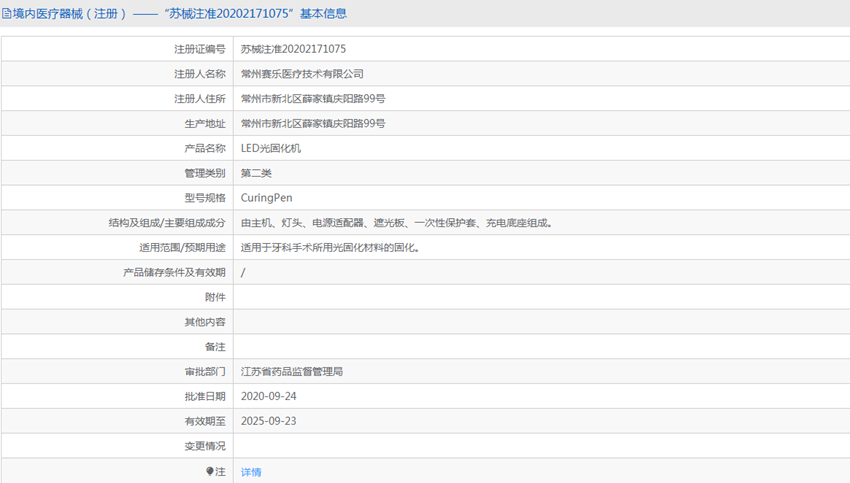Click the 注册人住所 label
Screen dimensions: 850x483
click(199, 99)
